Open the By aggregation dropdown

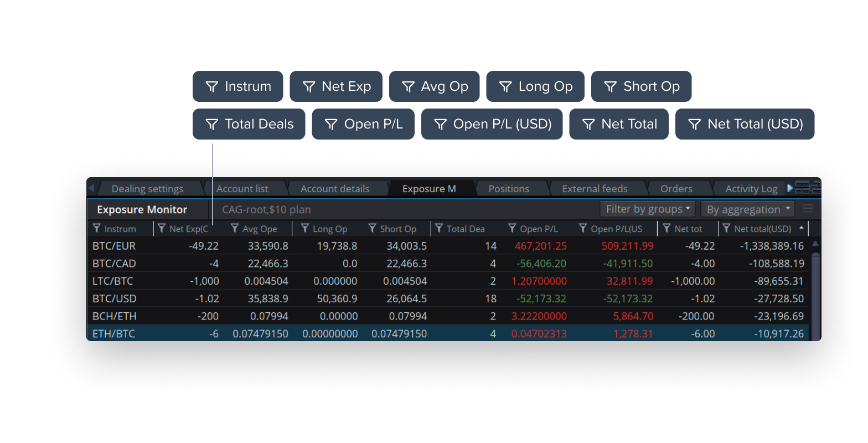pyautogui.click(x=747, y=209)
